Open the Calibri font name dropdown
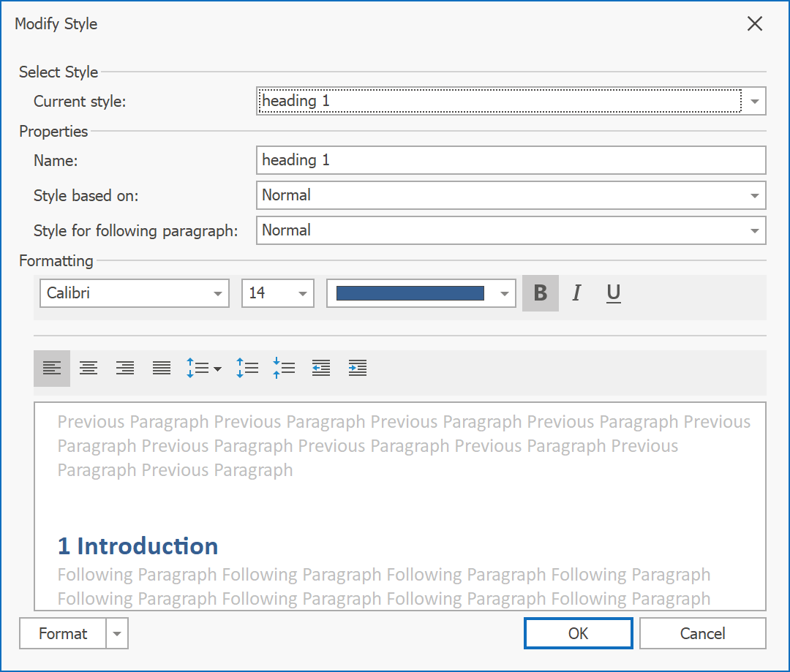 (217, 294)
